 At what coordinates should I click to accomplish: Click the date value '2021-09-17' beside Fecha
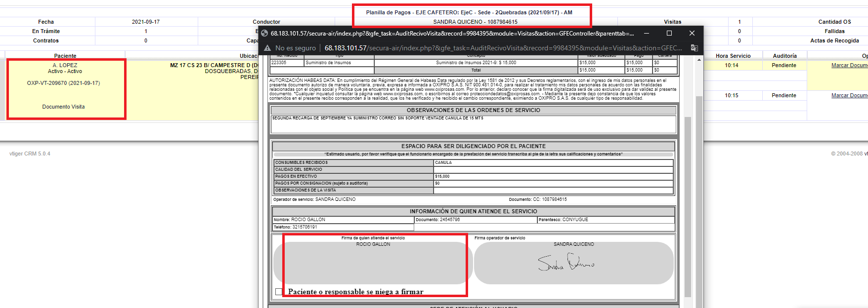coord(146,22)
